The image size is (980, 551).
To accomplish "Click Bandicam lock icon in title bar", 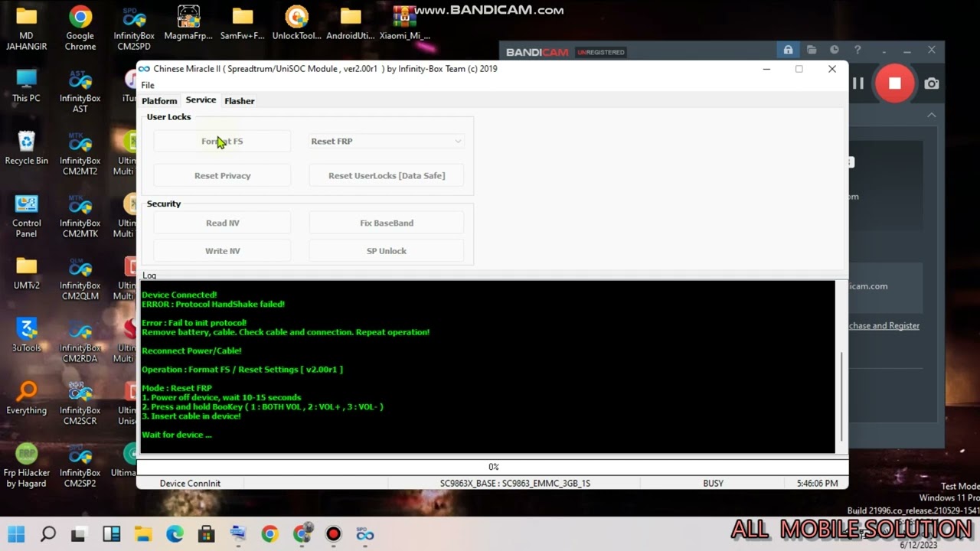I will click(x=788, y=50).
